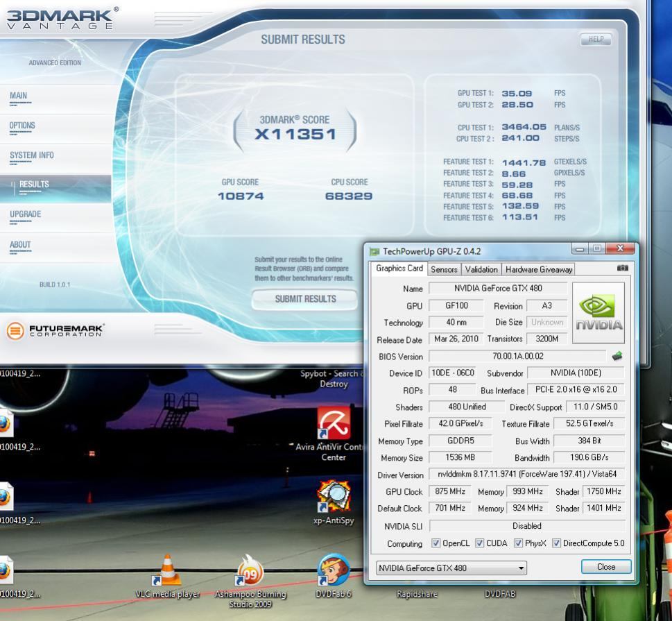Toggle the CUDA checkbox
Screen dimensions: 672x621
480,543
